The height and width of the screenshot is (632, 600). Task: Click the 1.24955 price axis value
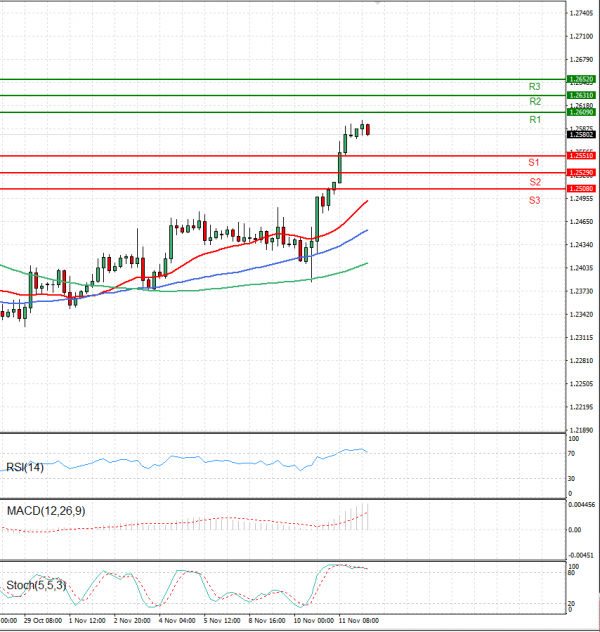click(x=581, y=199)
